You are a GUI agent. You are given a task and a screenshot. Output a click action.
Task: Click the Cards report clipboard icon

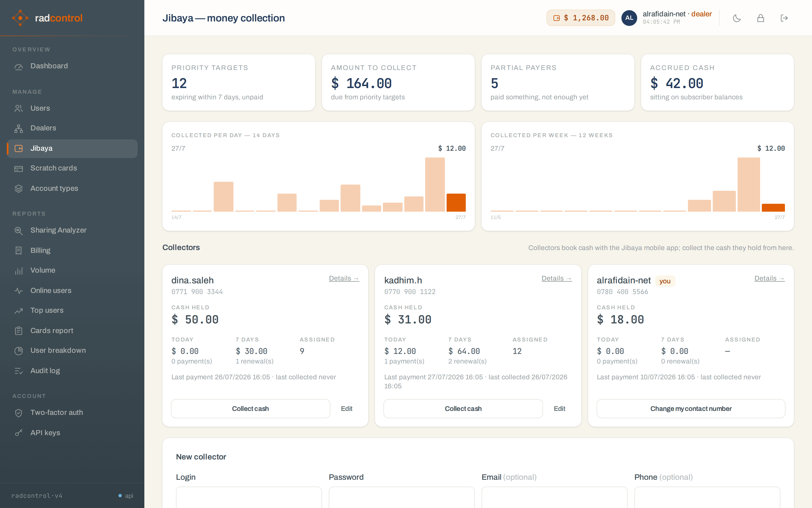pyautogui.click(x=19, y=330)
